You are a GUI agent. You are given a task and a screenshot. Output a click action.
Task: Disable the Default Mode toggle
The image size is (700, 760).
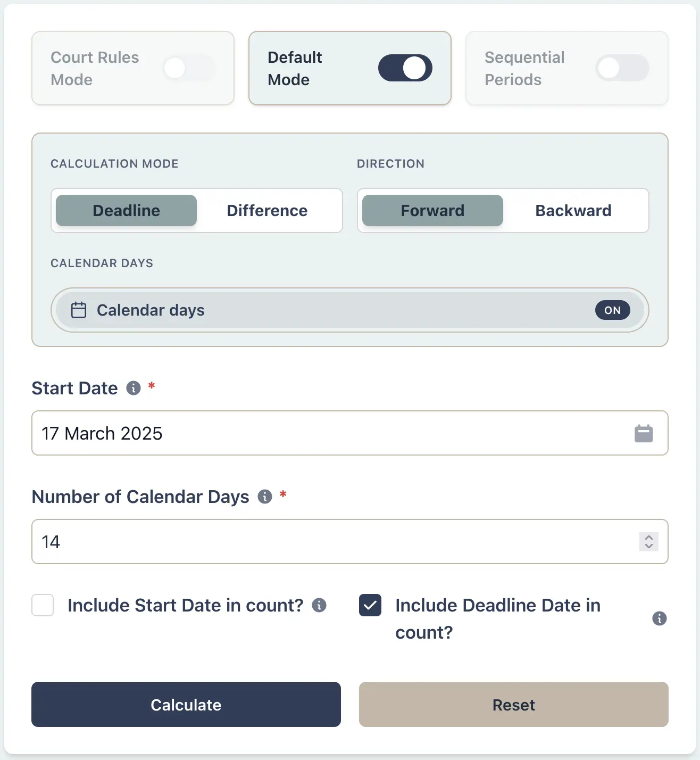click(x=405, y=68)
